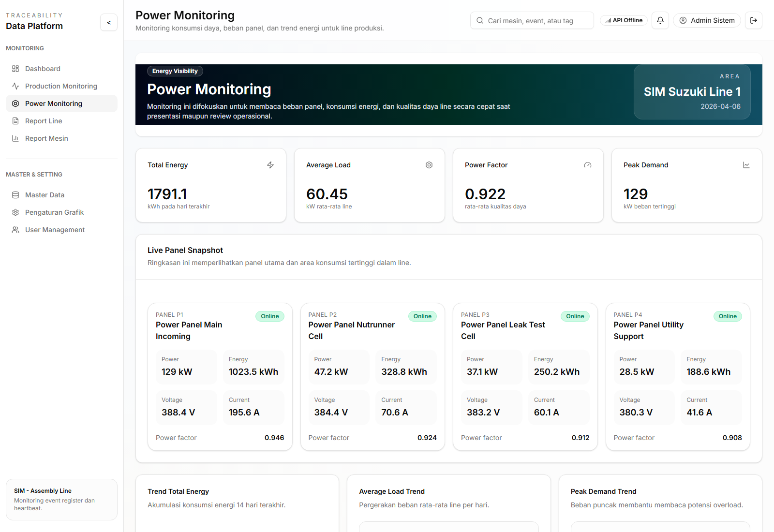This screenshot has height=532, width=774.
Task: Click the lightning icon on Total Energy card
Action: point(270,165)
